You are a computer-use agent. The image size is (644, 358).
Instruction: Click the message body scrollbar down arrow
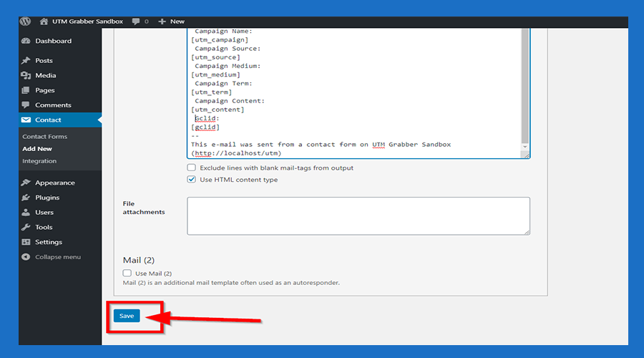click(x=525, y=147)
